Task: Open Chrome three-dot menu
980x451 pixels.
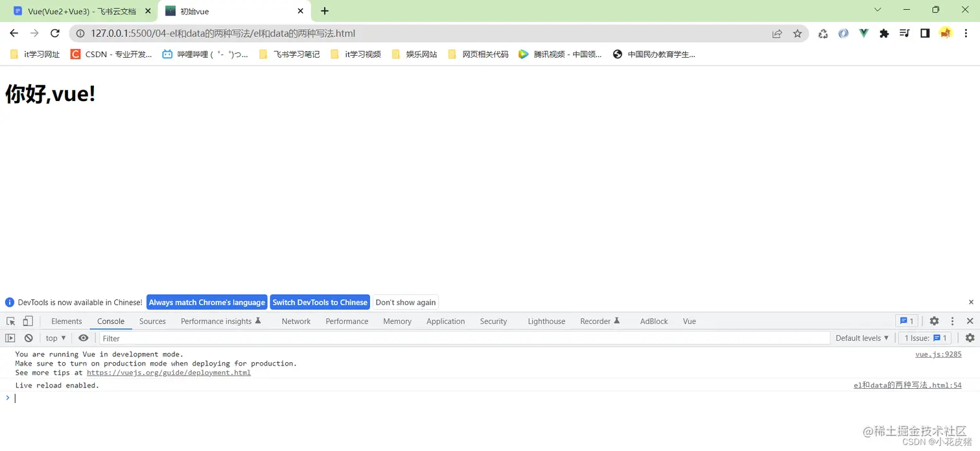Action: click(966, 34)
